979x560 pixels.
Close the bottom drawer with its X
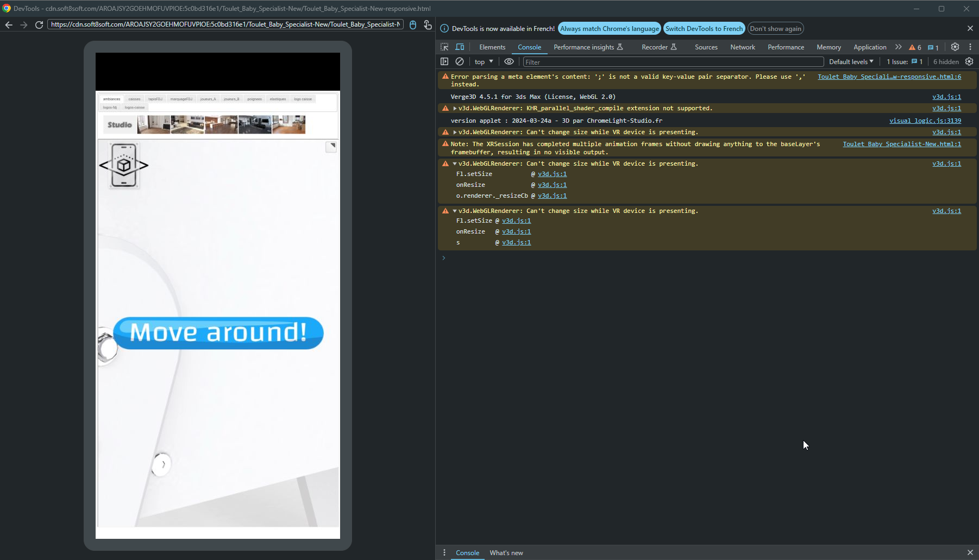coord(970,552)
